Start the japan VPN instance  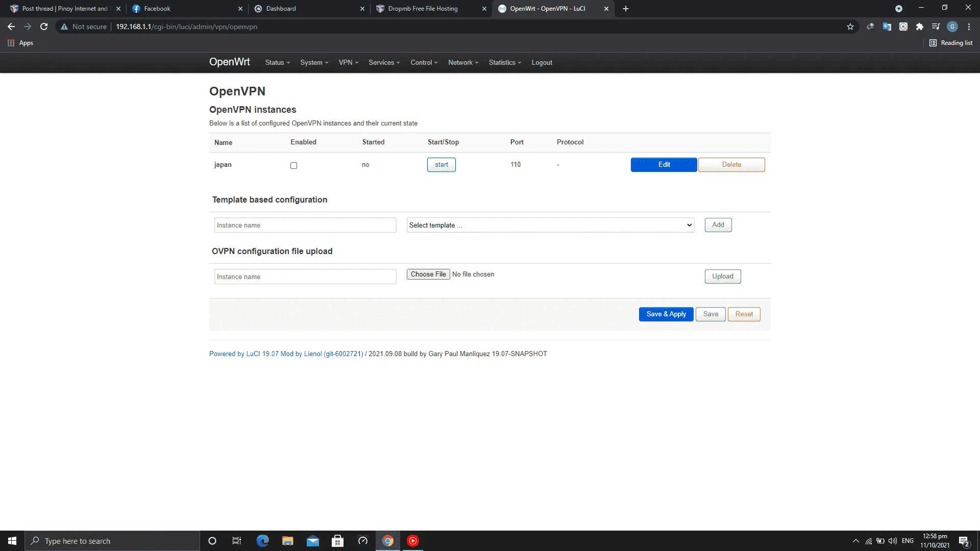442,165
